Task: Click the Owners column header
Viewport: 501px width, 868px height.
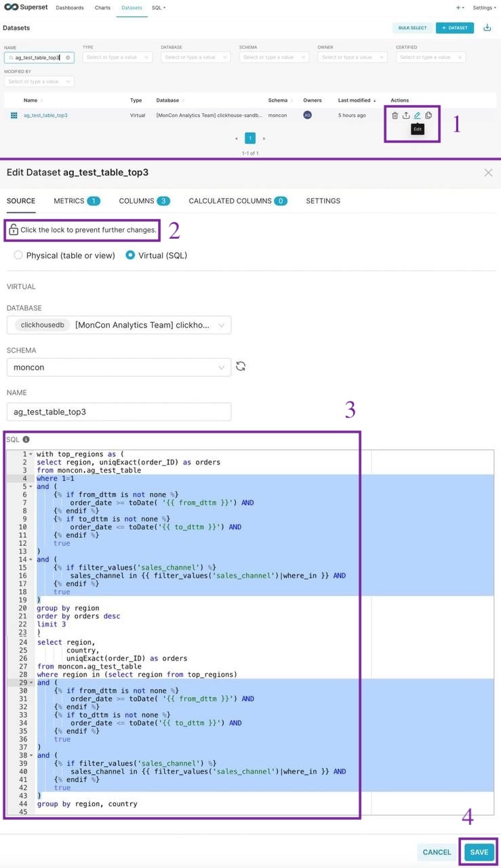Action: 313,100
